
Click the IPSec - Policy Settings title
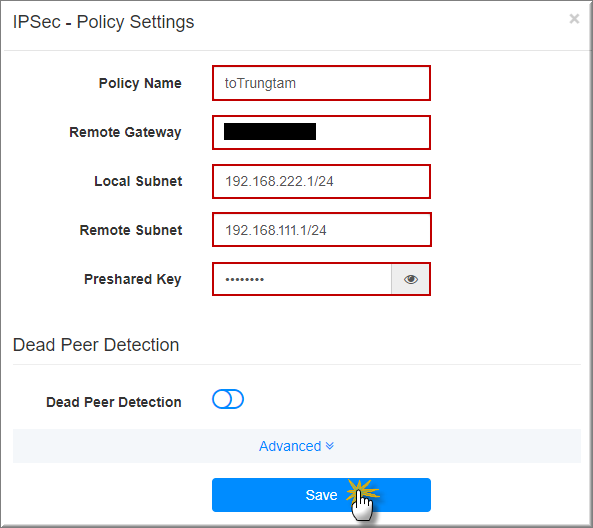click(x=103, y=22)
